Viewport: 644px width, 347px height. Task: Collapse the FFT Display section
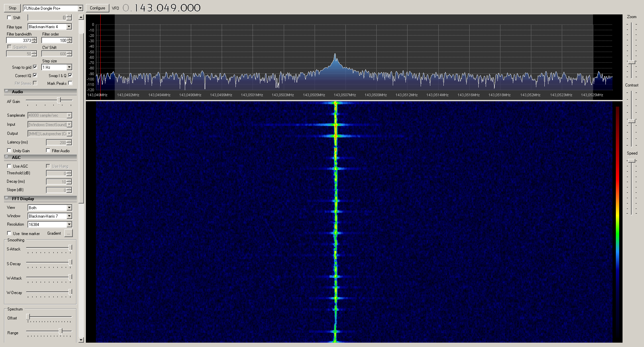click(x=6, y=198)
